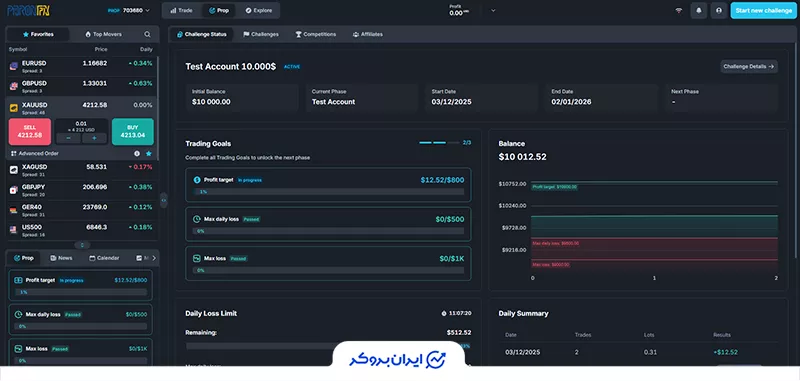This screenshot has height=381, width=800.
Task: Click the Max loss progress bar in Trading Goals
Action: pos(328,270)
